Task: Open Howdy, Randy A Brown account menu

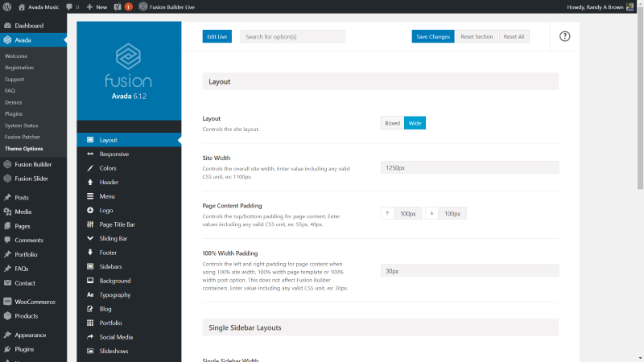Action: tap(601, 7)
